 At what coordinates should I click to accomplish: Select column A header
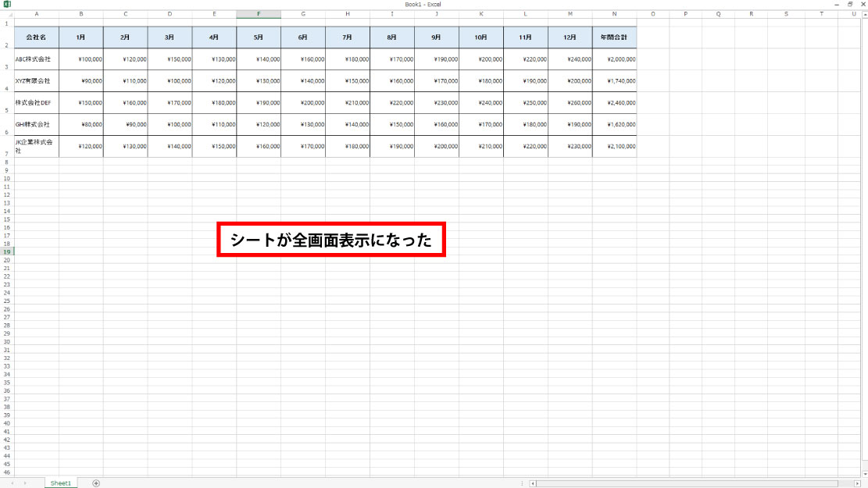[x=37, y=14]
